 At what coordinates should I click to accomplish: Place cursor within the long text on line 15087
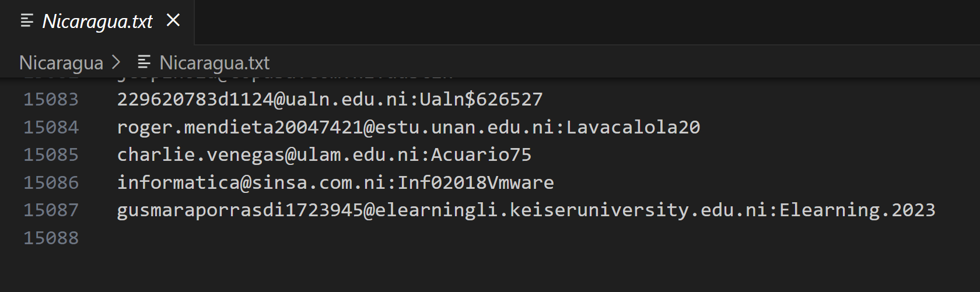pyautogui.click(x=525, y=210)
